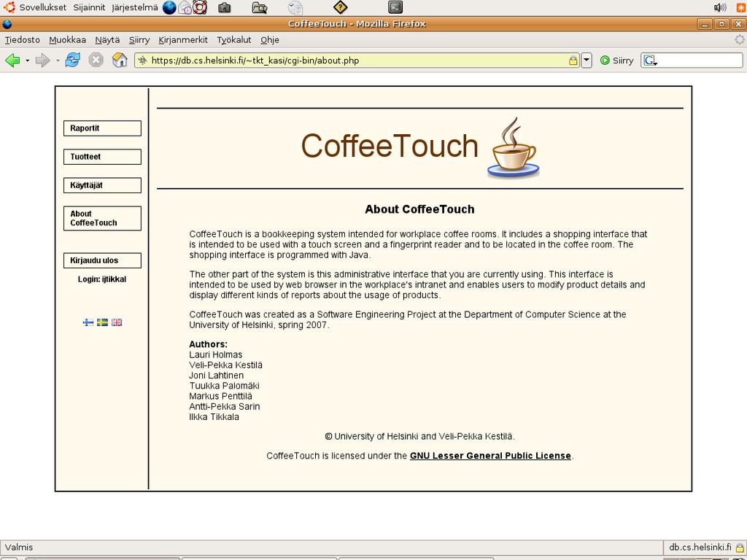The width and height of the screenshot is (747, 560).
Task: Open the Työkalut menu
Action: point(234,40)
